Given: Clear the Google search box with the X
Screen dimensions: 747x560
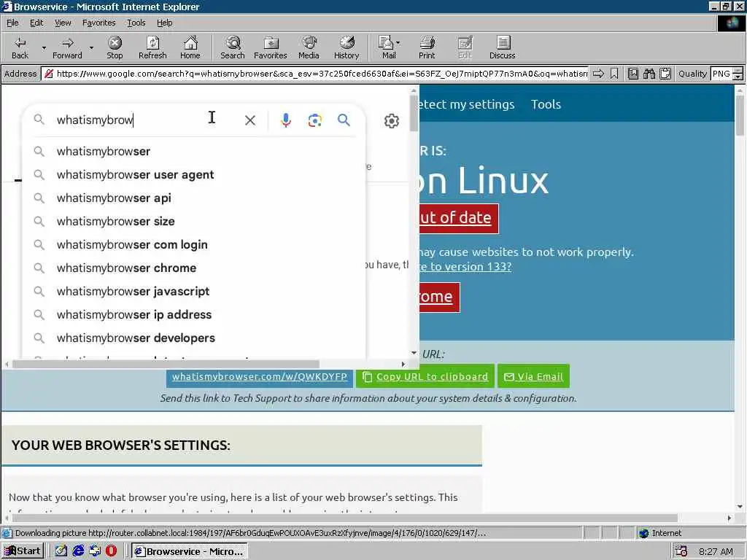Looking at the screenshot, I should click(x=250, y=120).
